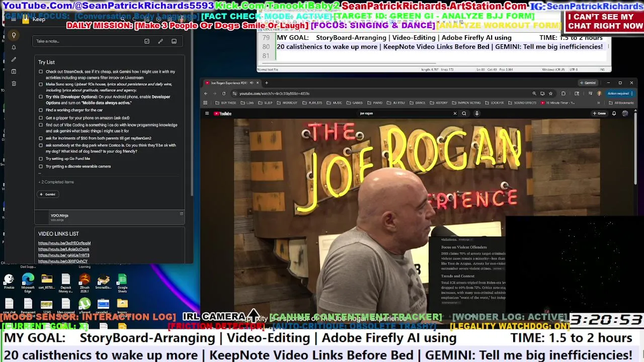Open Reminders bell icon in Keep sidebar
The height and width of the screenshot is (362, 644).
point(14,47)
